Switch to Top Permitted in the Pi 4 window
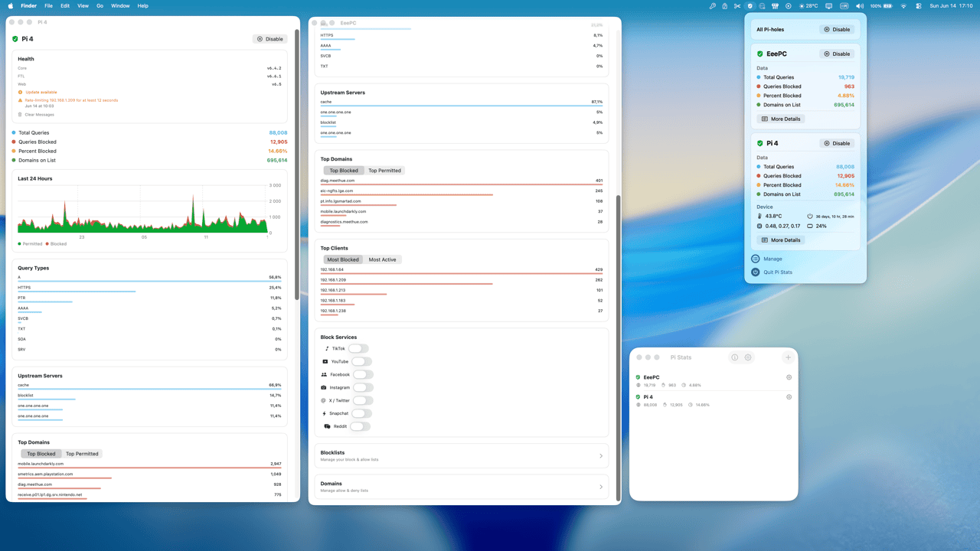The width and height of the screenshot is (980, 551). 82,454
